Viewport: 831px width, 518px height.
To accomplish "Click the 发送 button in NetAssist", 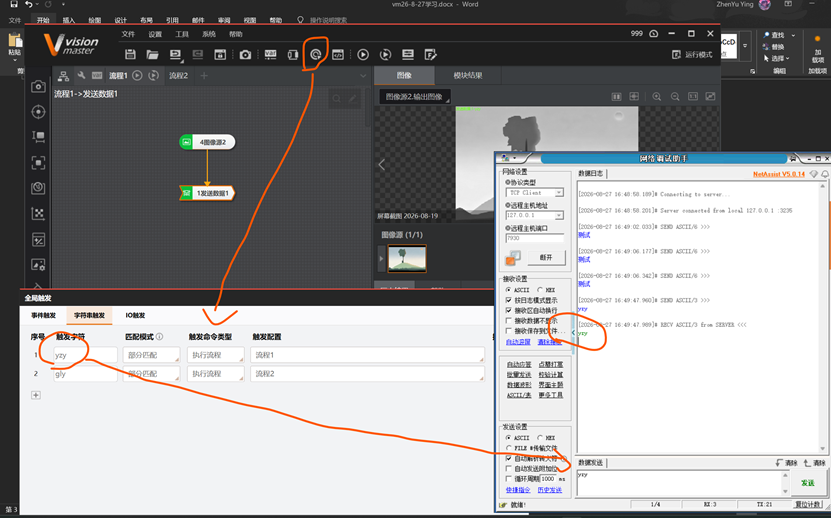I will (807, 483).
